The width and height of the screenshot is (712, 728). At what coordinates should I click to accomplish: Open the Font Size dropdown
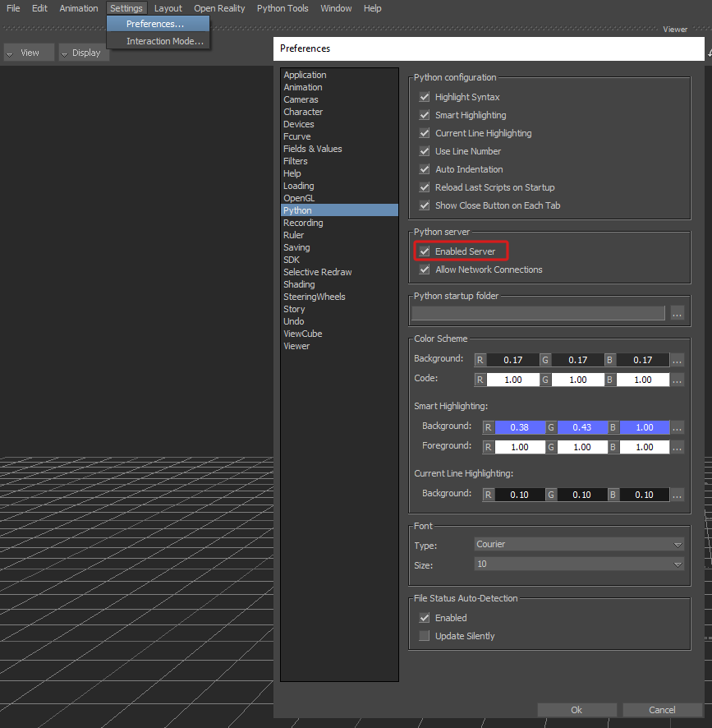pos(579,564)
